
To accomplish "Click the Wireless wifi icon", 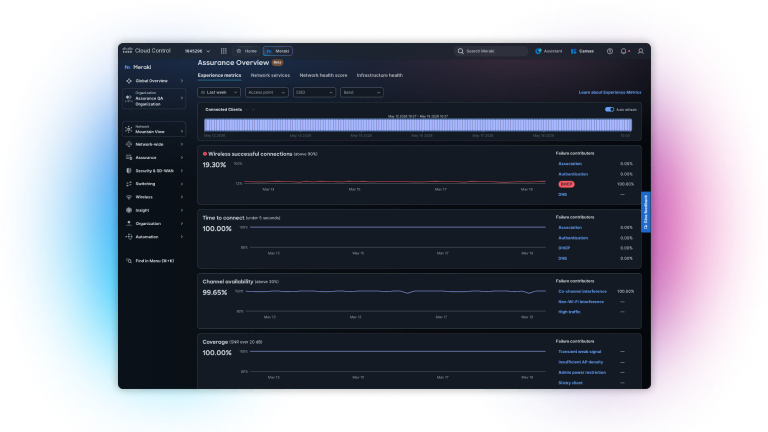I will coord(129,197).
